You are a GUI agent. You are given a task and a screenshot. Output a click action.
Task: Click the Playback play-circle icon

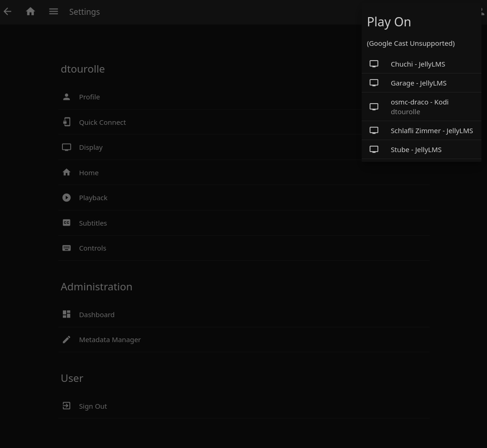[66, 197]
